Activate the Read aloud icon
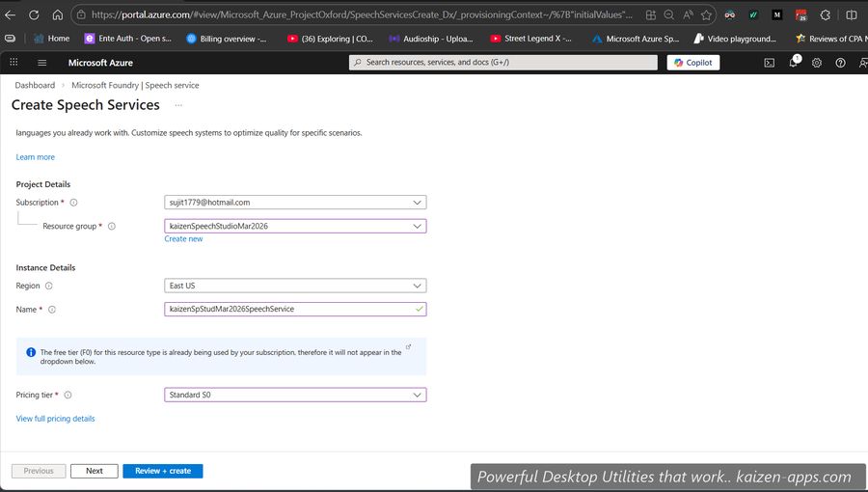Image resolution: width=868 pixels, height=492 pixels. tap(688, 14)
